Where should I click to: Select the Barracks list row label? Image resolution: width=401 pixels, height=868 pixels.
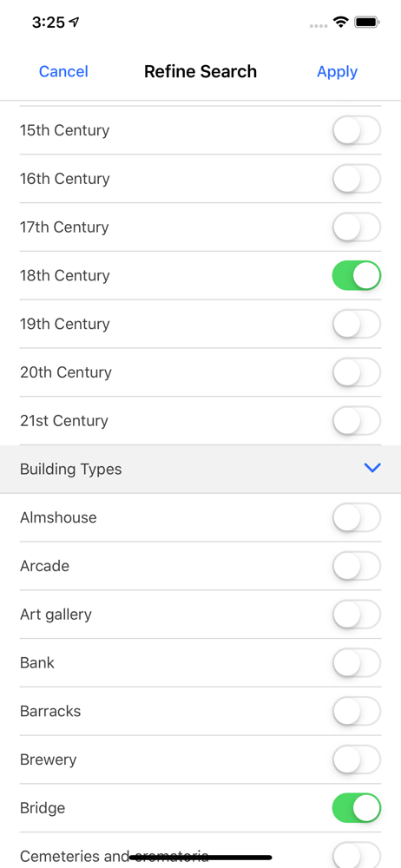(x=50, y=711)
